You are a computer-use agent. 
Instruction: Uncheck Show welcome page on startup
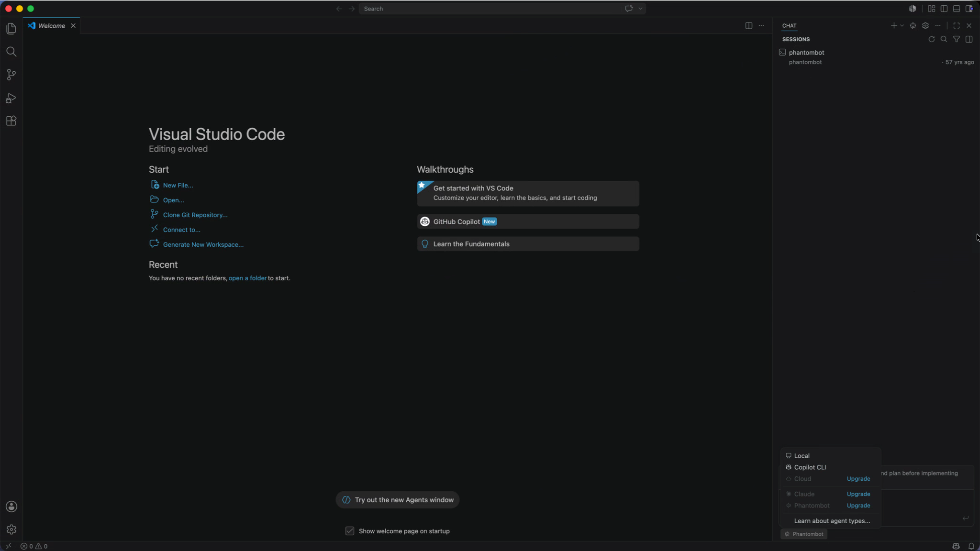(350, 531)
